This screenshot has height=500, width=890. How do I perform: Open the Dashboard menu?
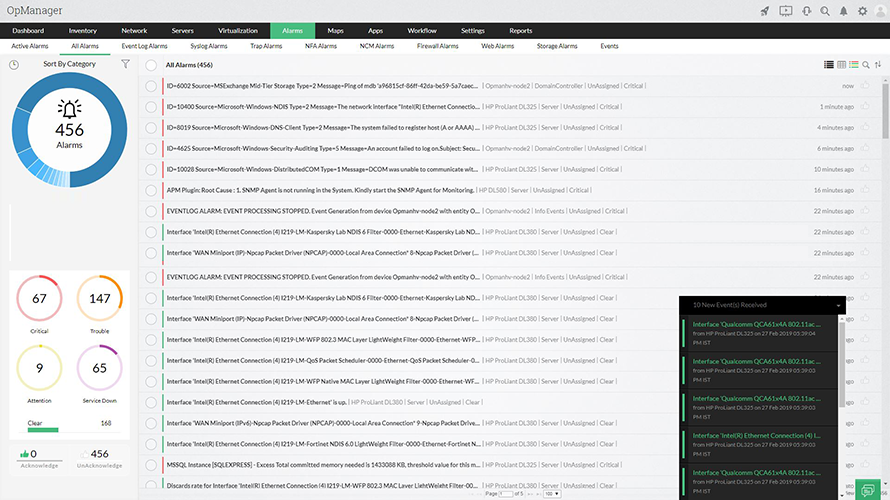point(28,31)
